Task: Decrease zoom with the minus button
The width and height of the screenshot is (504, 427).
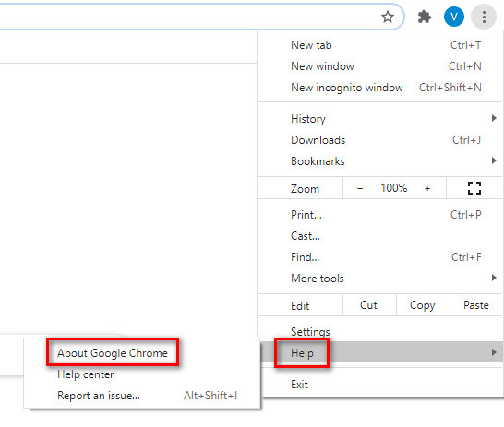Action: 360,188
